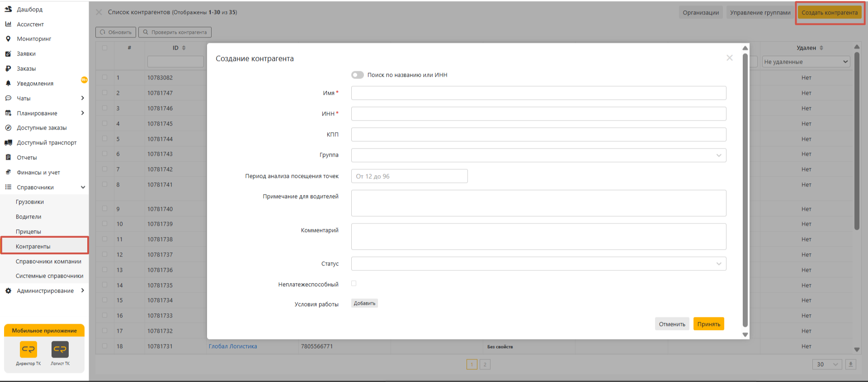Expand the Статус dropdown
Screen dimensions: 868x382
coord(538,264)
